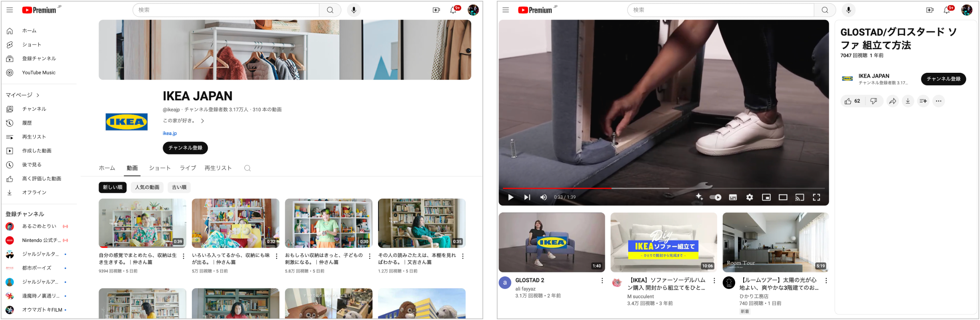Like the GLOSTAD video
The image size is (980, 320).
tap(852, 101)
